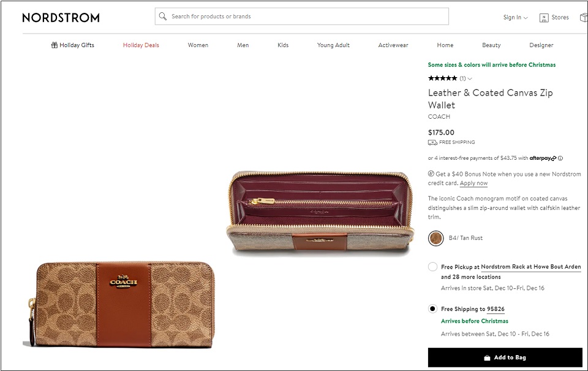Click the 'Arrives in store Sat, Dec 10–Fri, Dec 16' text
Viewport: 588px width, 371px height.
(492, 288)
